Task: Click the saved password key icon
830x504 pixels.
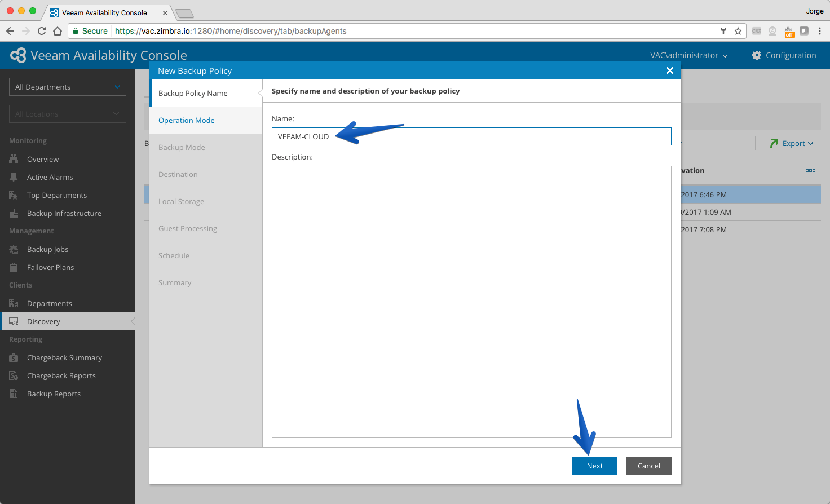Action: click(723, 31)
